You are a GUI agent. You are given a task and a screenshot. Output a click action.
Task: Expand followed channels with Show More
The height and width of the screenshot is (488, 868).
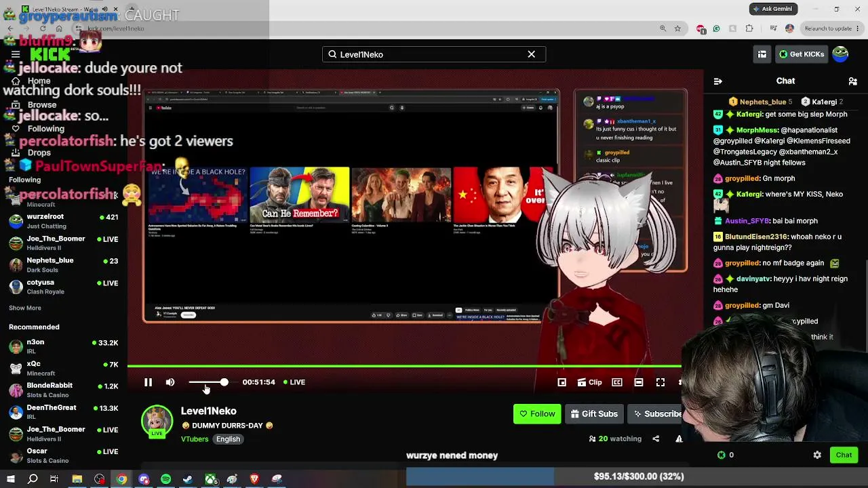tap(25, 308)
